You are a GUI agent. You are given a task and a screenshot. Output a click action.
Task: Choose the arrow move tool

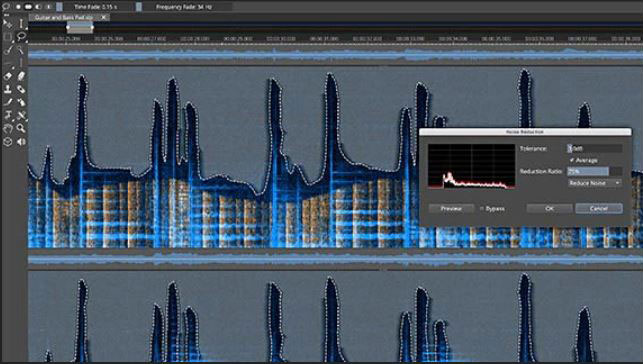click(7, 23)
